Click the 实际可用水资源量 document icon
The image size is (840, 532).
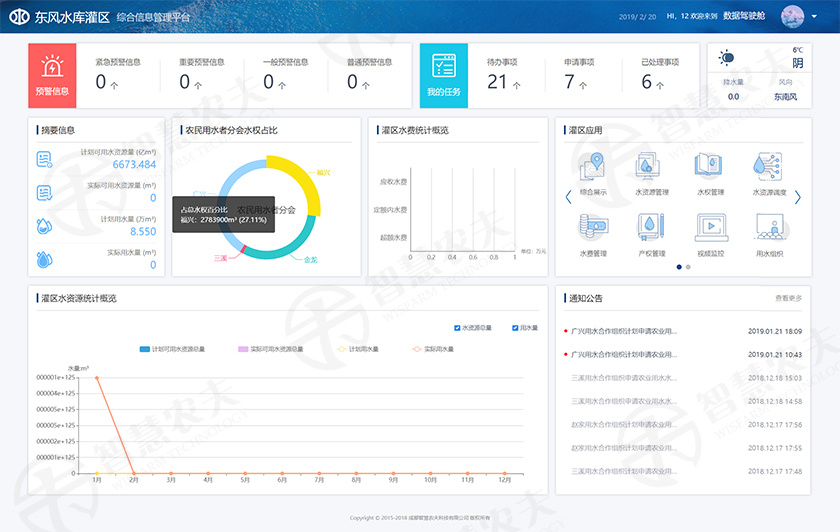coord(44,193)
